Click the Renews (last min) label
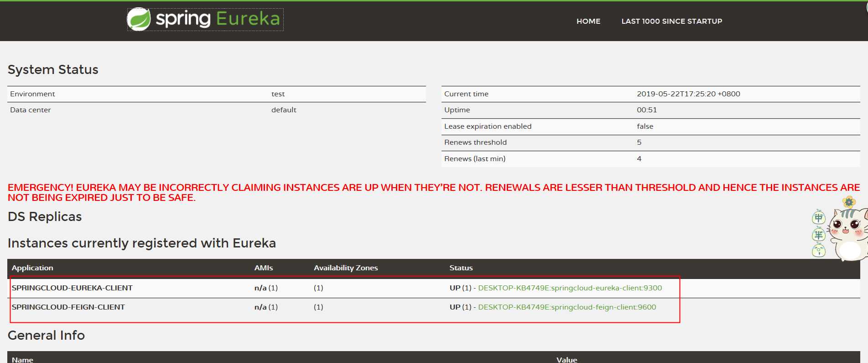Image resolution: width=868 pixels, height=363 pixels. [x=475, y=158]
